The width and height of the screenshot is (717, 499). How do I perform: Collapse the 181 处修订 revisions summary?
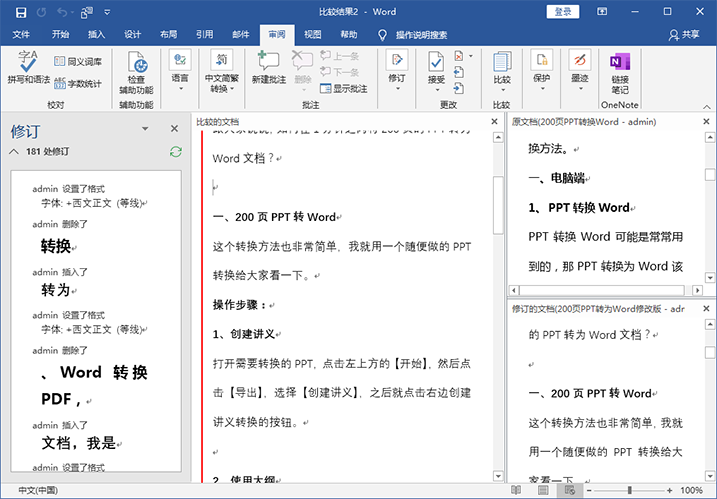pyautogui.click(x=14, y=152)
